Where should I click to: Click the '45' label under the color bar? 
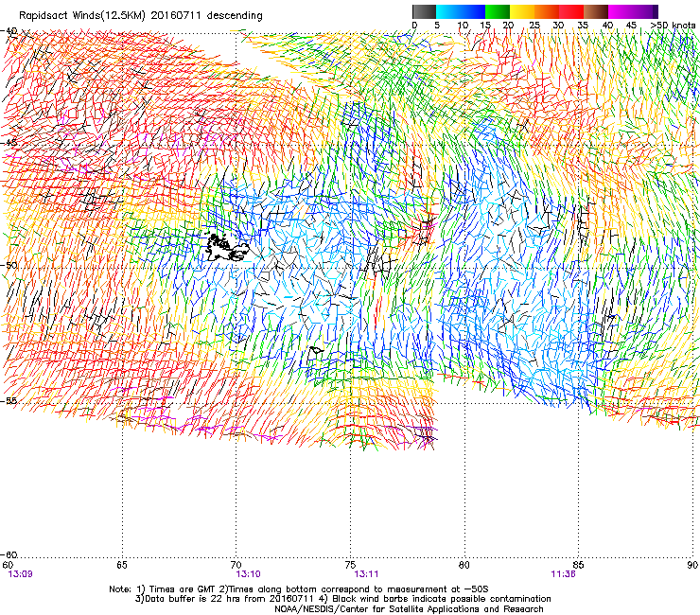point(631,26)
